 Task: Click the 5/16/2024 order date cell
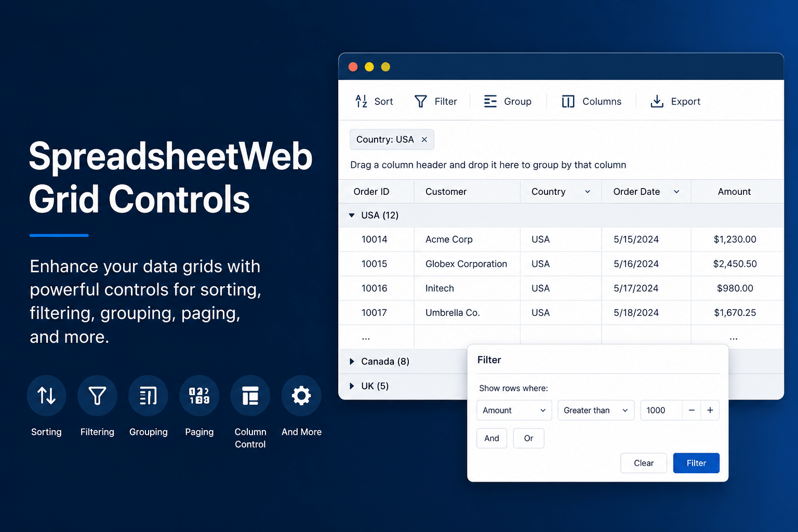tap(646, 264)
